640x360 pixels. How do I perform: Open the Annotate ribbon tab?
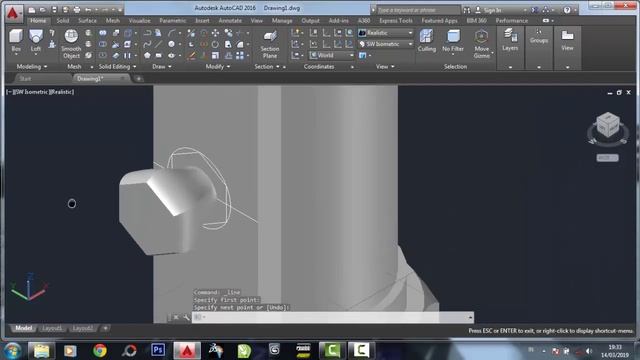point(230,20)
